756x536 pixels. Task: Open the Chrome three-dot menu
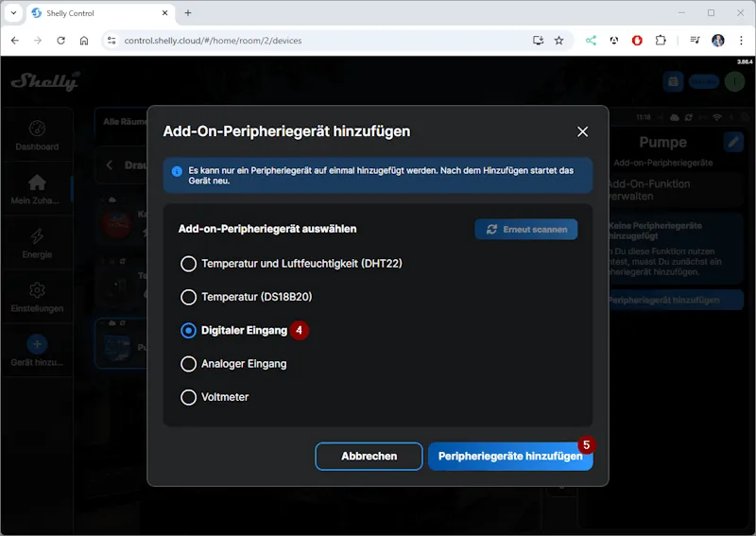740,41
